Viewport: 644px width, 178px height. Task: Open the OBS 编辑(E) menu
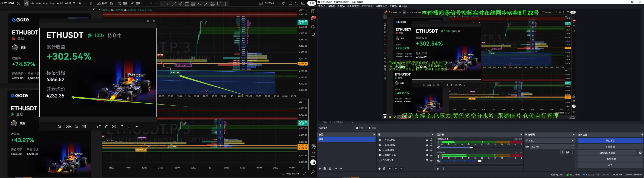(331, 6)
